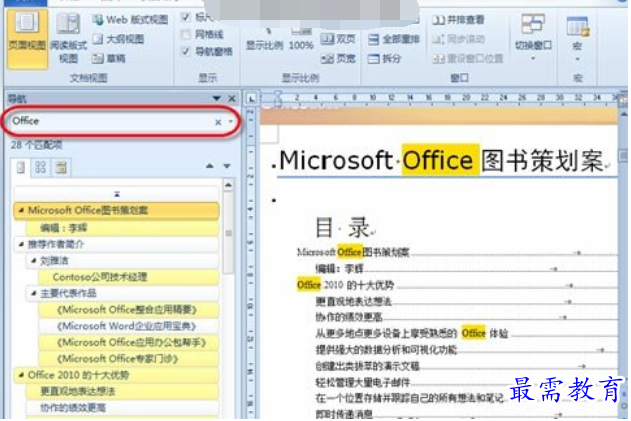The image size is (631, 421).
Task: Toggle the document ruler button above scrollbar
Action: 623,99
